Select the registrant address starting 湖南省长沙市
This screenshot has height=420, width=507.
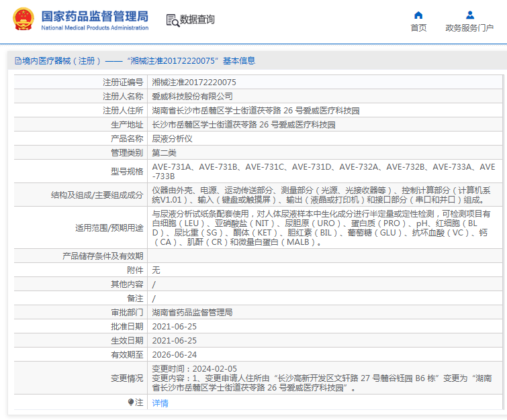click(x=256, y=111)
